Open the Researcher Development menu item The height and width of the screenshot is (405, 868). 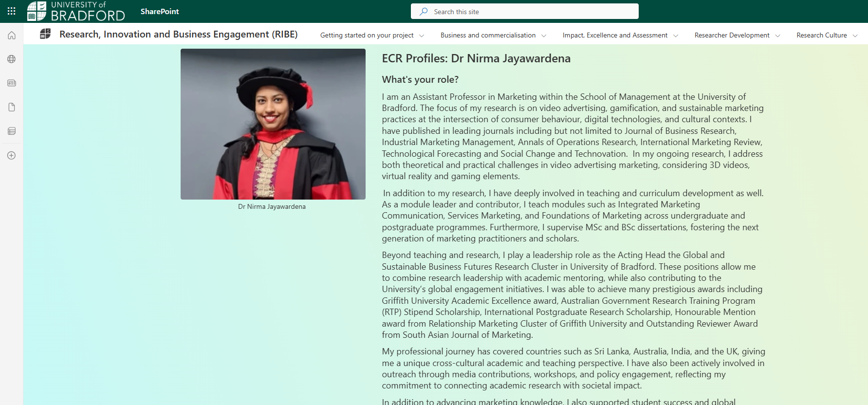pos(732,35)
